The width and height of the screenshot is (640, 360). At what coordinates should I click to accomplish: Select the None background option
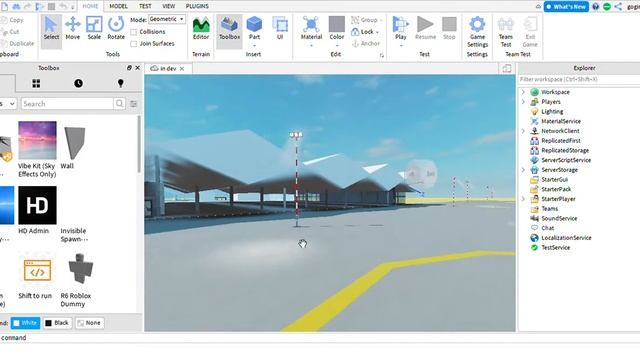[x=89, y=323]
